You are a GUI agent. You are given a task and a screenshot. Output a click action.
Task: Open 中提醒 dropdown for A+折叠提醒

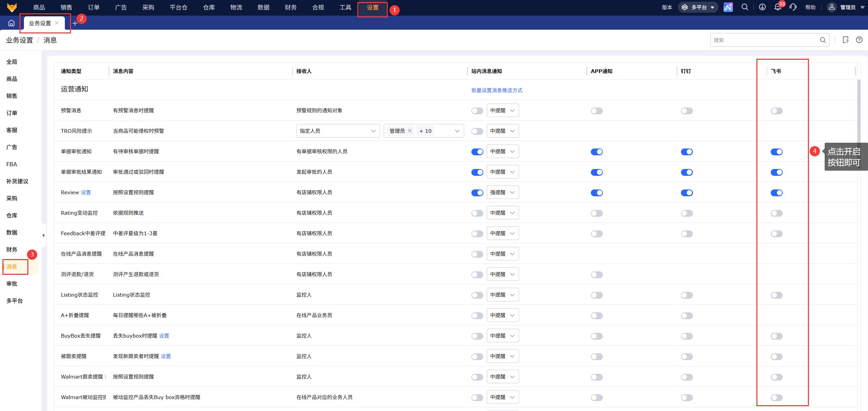502,315
